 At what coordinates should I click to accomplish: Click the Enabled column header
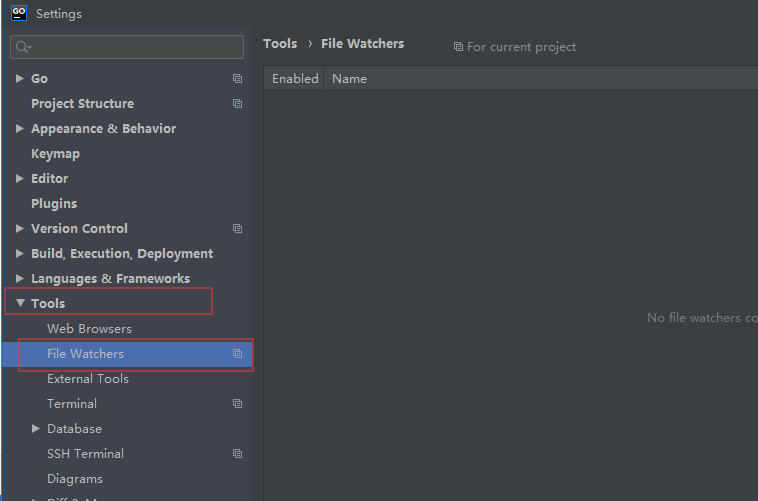(x=295, y=79)
